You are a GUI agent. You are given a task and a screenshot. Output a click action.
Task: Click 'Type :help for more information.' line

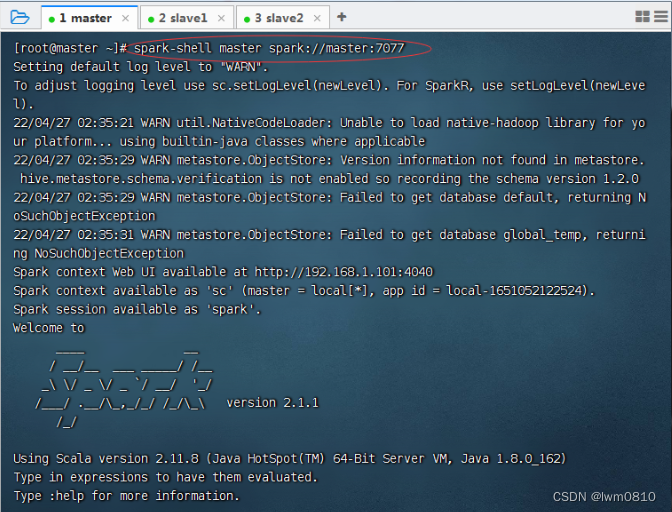point(126,496)
